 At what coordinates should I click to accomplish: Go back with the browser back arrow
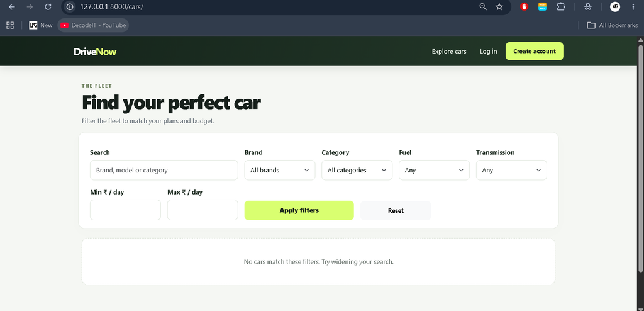pyautogui.click(x=12, y=6)
